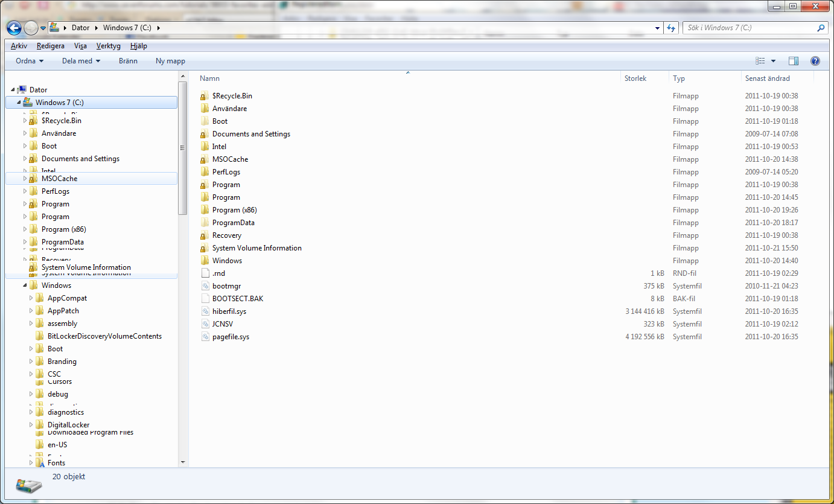This screenshot has width=834, height=504.
Task: Select BitLockerDiscoveryVolumeContents tree folder
Action: [x=104, y=336]
